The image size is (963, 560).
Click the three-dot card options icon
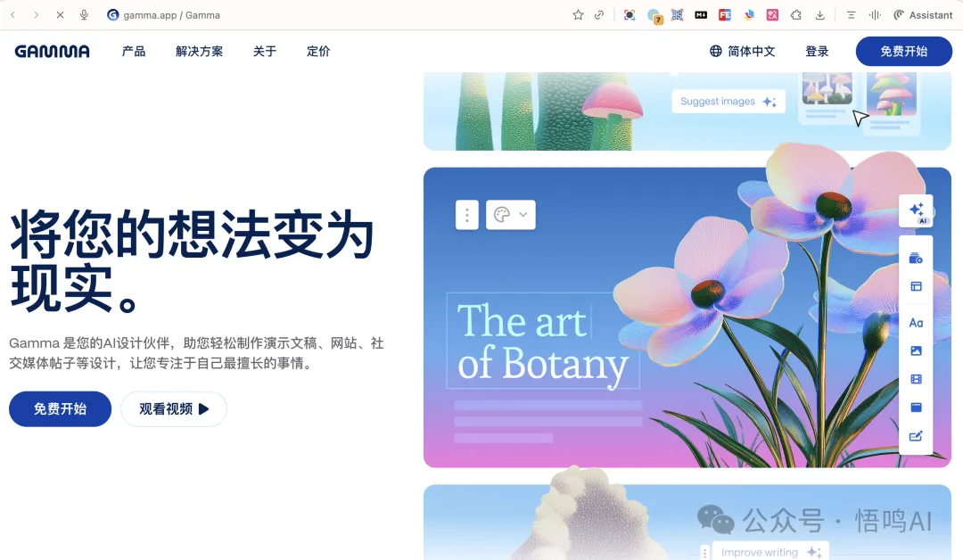tap(467, 215)
